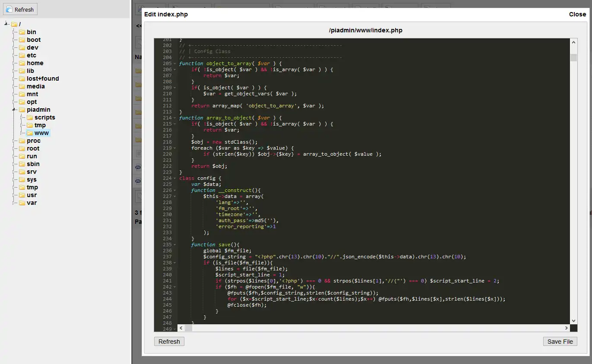Screen dimensions: 592x364
Task: Click the lost+found folder icon
Action: pos(22,78)
